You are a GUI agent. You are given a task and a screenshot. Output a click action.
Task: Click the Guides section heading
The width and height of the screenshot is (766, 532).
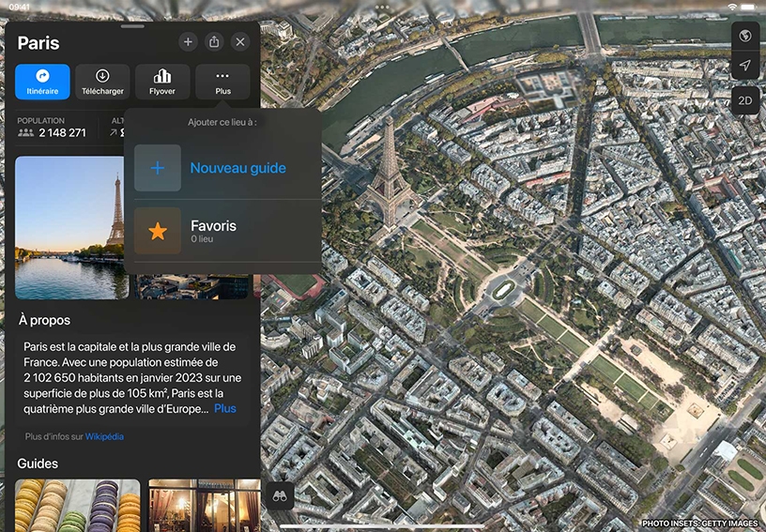click(38, 464)
